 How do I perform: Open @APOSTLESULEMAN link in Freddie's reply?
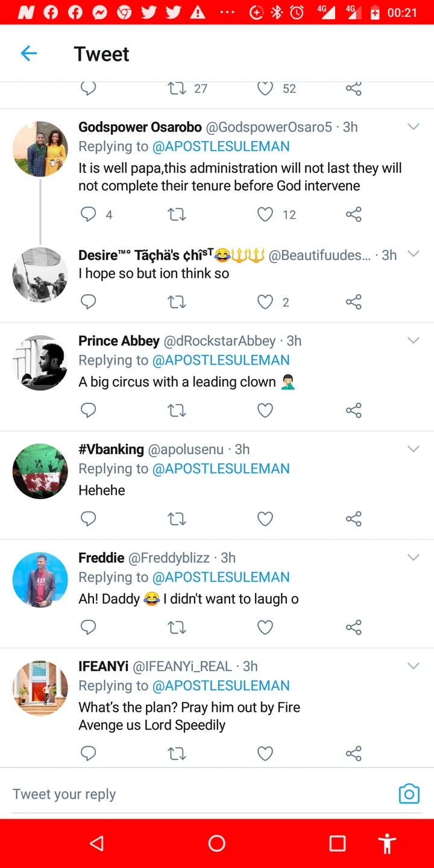click(x=221, y=577)
